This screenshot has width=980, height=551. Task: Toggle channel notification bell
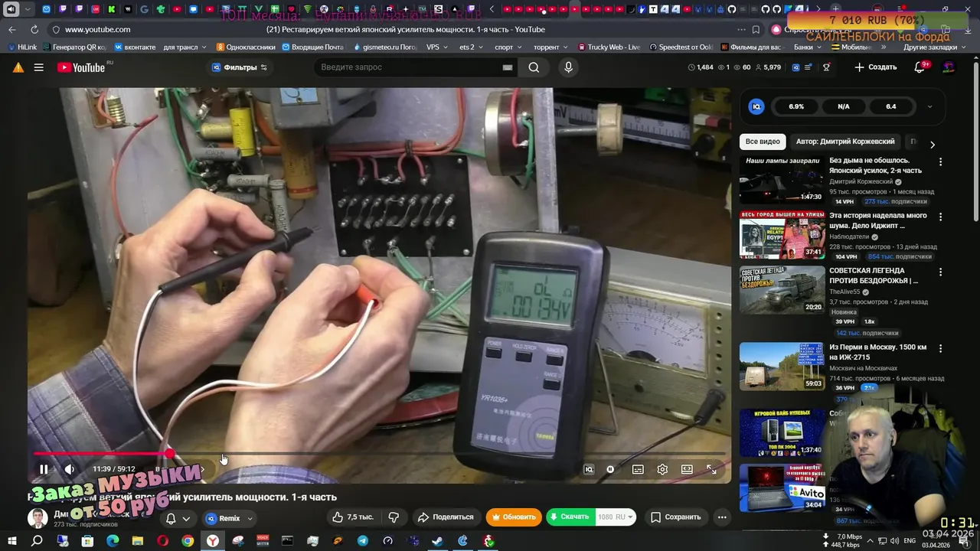(x=178, y=519)
